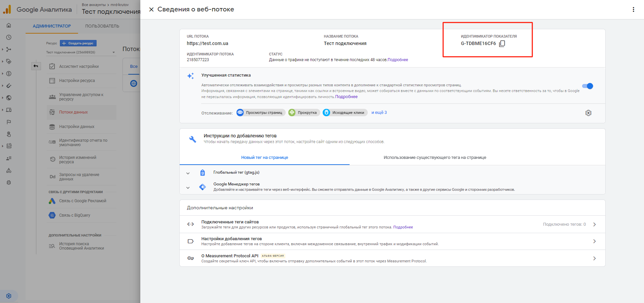Click the Google Tag Manager diamond icon
This screenshot has height=303, width=644.
click(203, 187)
